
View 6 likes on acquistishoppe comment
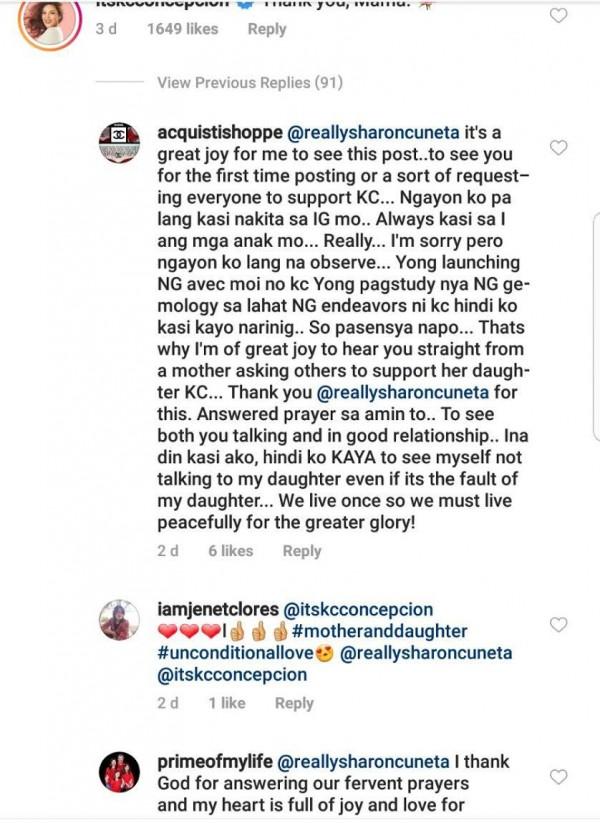click(230, 551)
